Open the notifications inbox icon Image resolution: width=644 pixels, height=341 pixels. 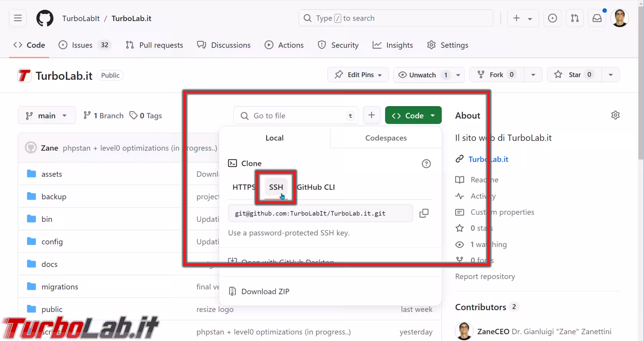pos(597,18)
